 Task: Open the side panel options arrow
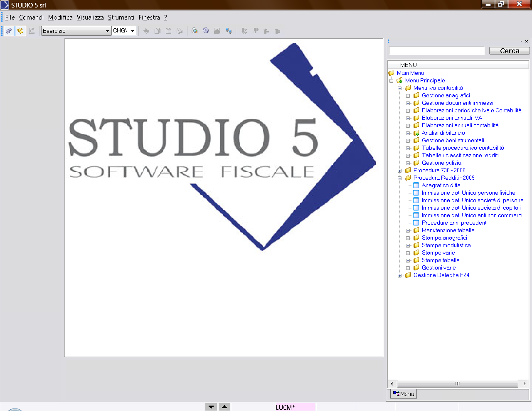click(x=521, y=41)
